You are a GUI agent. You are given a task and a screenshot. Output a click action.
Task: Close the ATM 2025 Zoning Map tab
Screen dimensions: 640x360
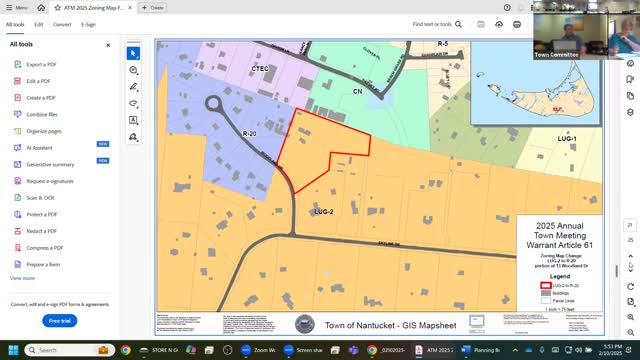(x=130, y=8)
